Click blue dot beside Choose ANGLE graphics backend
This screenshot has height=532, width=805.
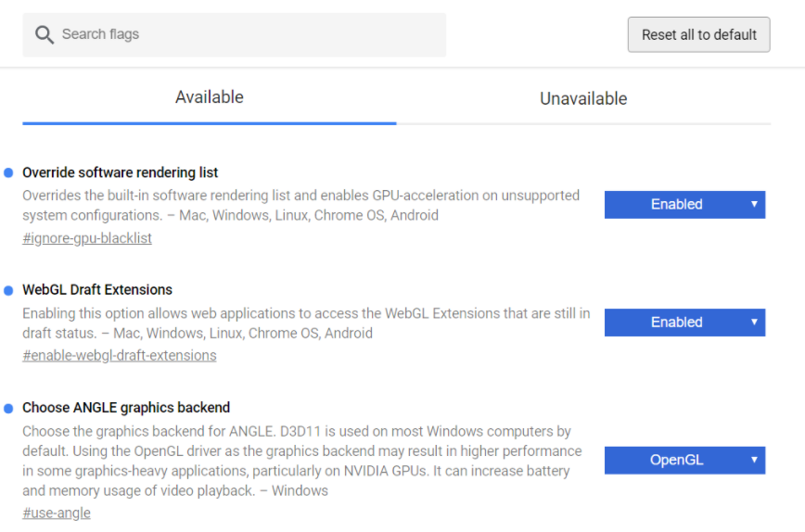[x=8, y=408]
